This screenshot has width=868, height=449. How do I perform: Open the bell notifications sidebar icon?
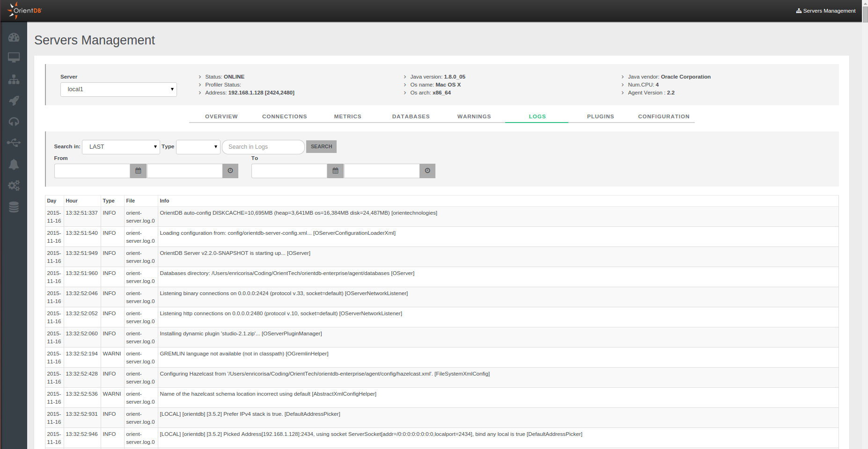tap(14, 164)
